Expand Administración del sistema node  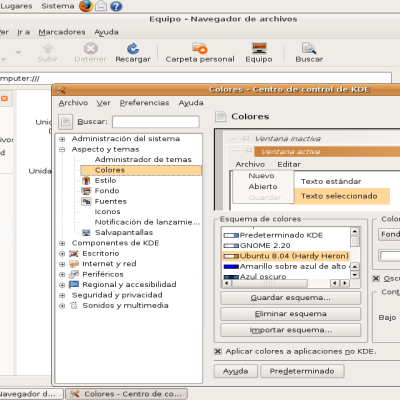pyautogui.click(x=62, y=139)
